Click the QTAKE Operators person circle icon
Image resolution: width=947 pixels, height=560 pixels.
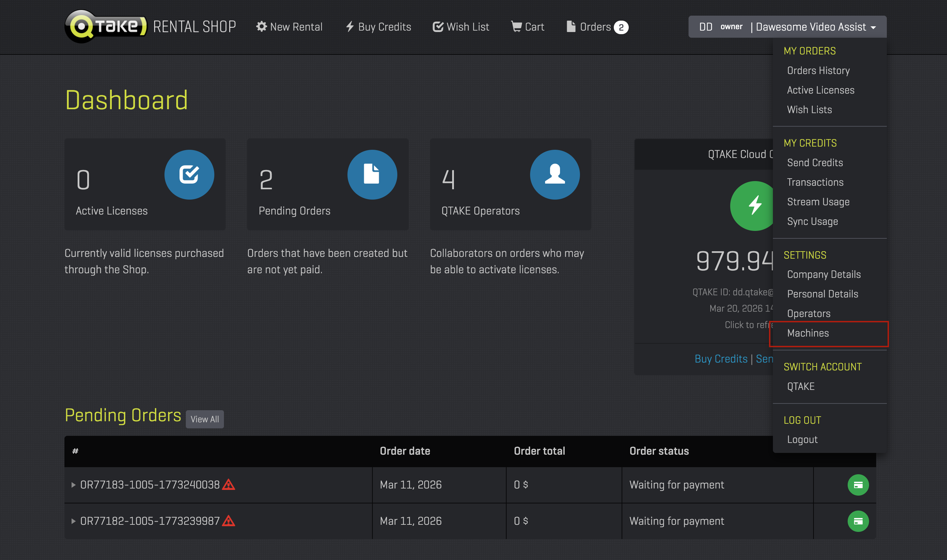click(555, 175)
